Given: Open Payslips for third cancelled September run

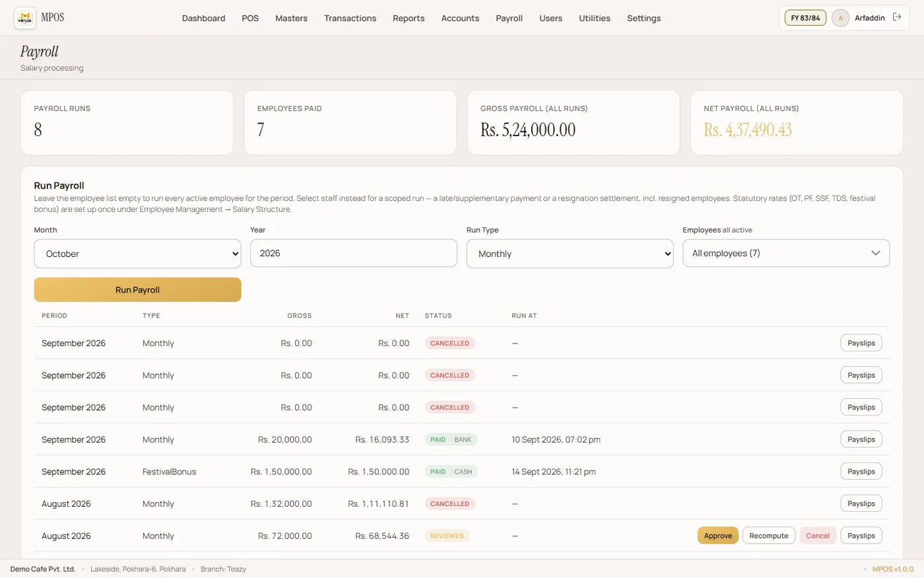Looking at the screenshot, I should pyautogui.click(x=861, y=408).
